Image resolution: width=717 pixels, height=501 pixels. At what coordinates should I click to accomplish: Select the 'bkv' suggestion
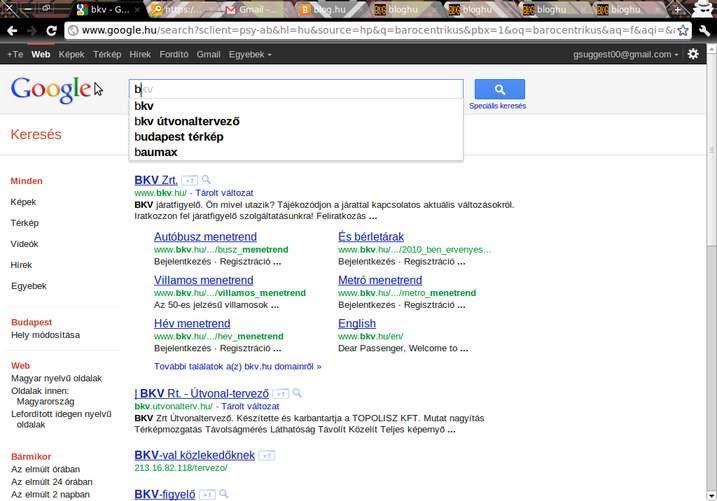296,106
